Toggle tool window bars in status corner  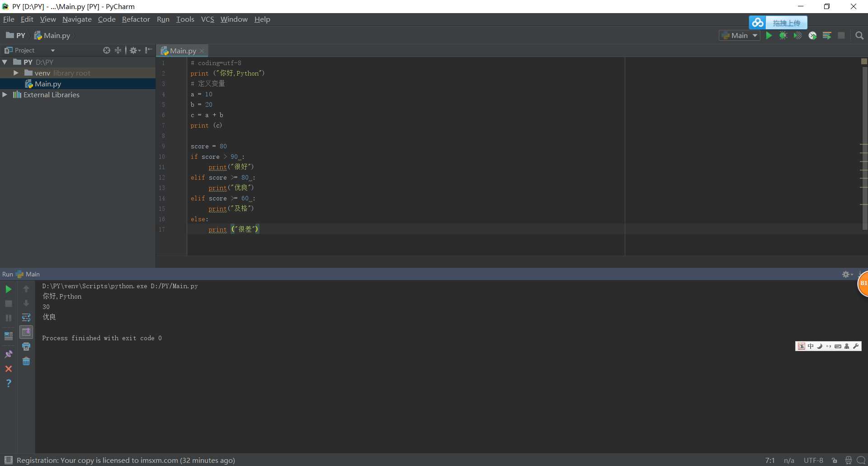[x=8, y=460]
